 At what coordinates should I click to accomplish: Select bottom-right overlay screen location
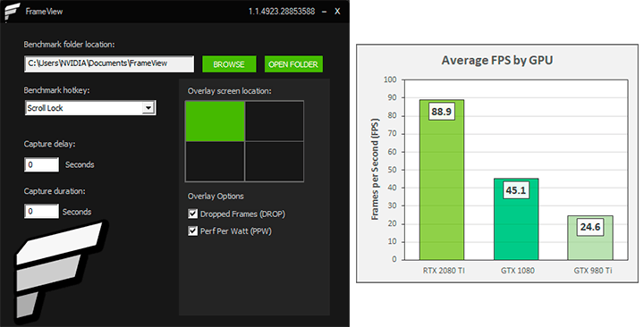pos(275,161)
